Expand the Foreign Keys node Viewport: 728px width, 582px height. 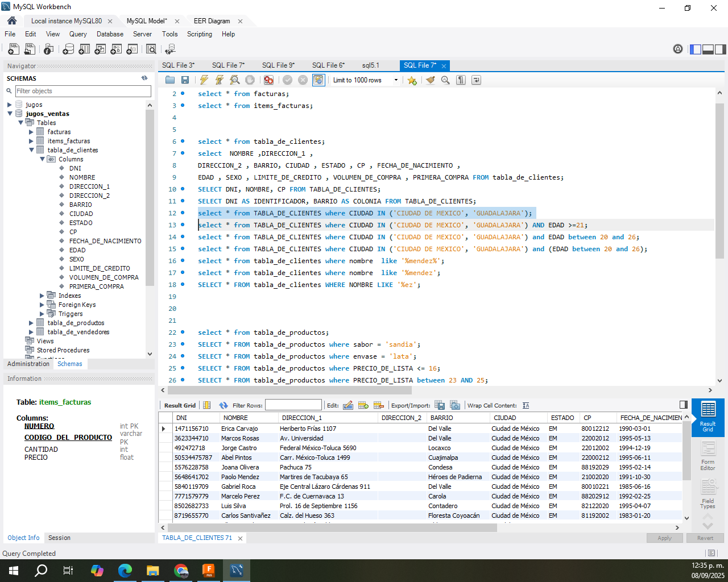click(x=42, y=305)
